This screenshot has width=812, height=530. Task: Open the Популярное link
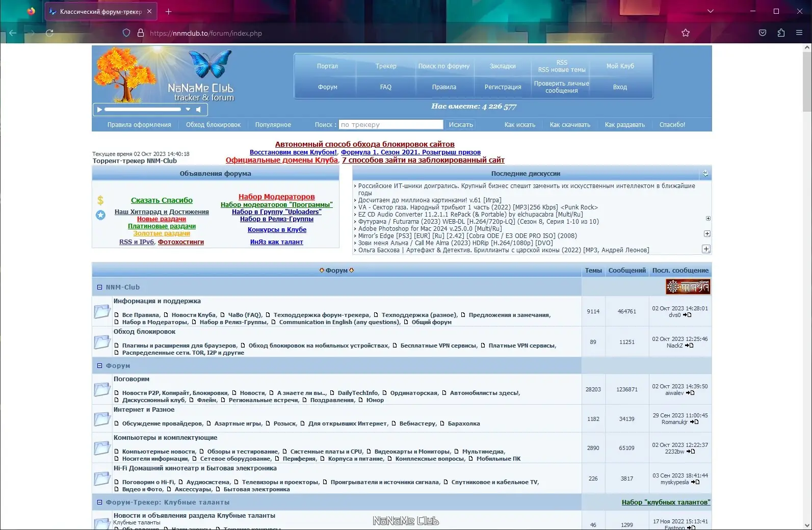tap(273, 125)
